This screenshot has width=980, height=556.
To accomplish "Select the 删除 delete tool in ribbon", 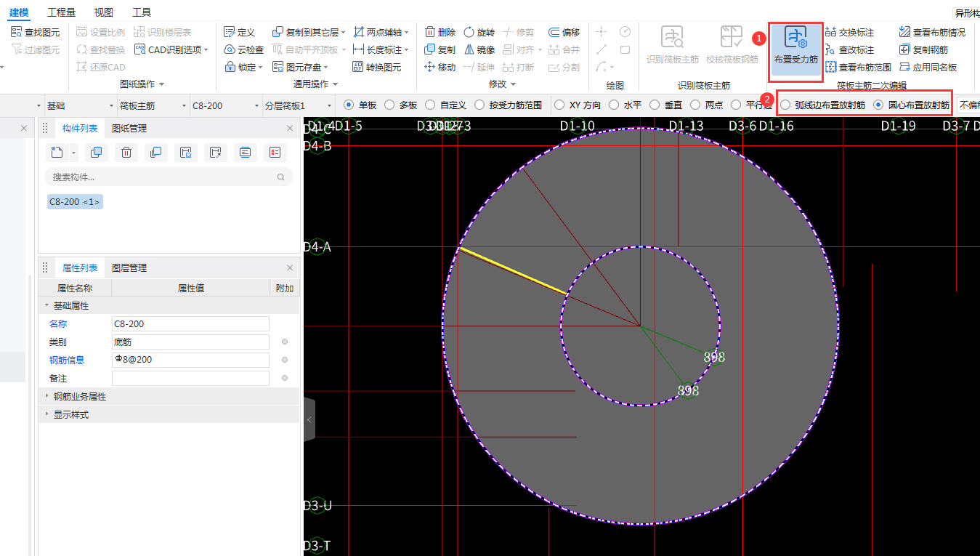I will (x=440, y=32).
